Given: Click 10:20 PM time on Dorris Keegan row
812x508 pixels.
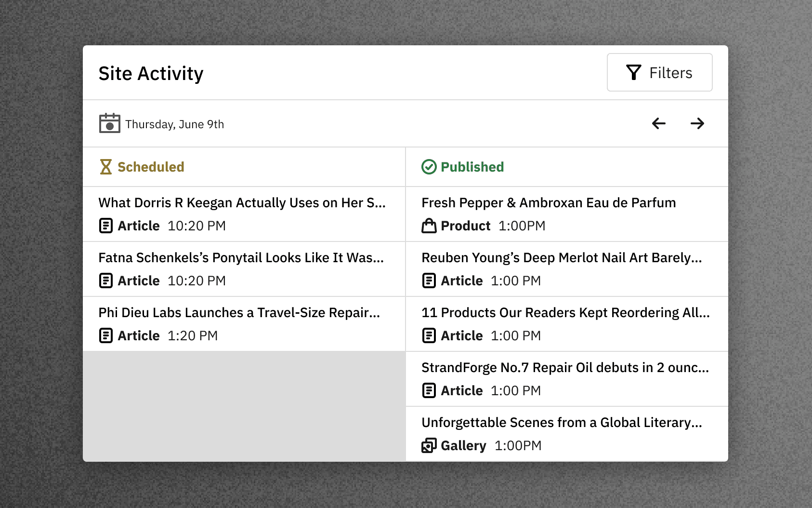Looking at the screenshot, I should (x=196, y=226).
